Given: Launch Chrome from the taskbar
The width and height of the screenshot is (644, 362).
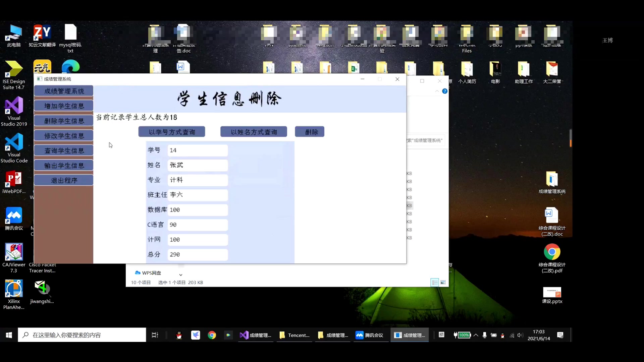Looking at the screenshot, I should pyautogui.click(x=212, y=335).
